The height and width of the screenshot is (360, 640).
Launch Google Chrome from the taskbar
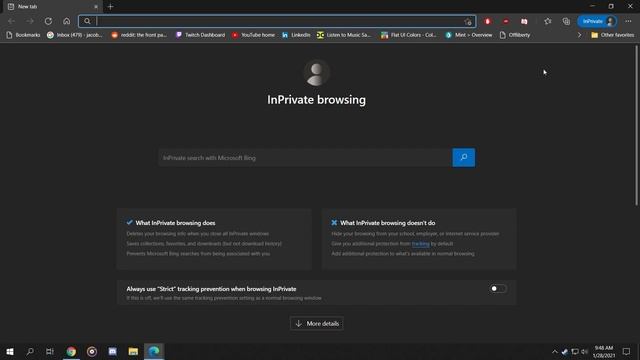[x=71, y=351]
